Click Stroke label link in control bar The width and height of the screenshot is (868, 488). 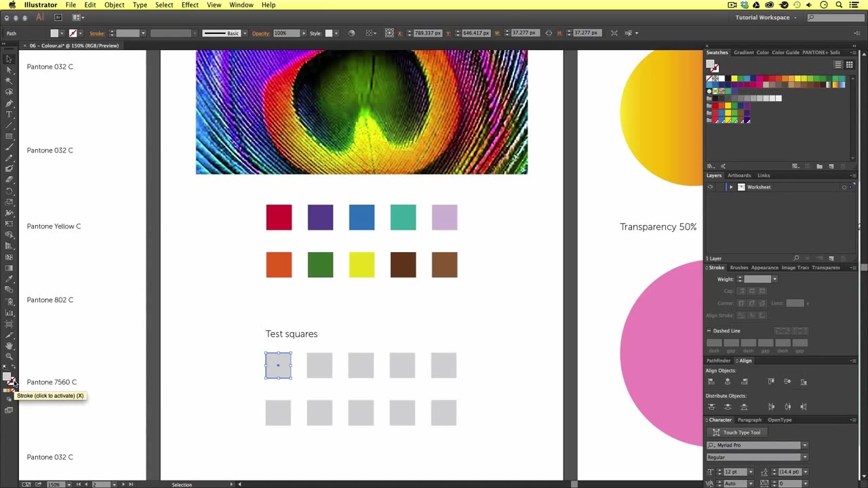tap(97, 33)
